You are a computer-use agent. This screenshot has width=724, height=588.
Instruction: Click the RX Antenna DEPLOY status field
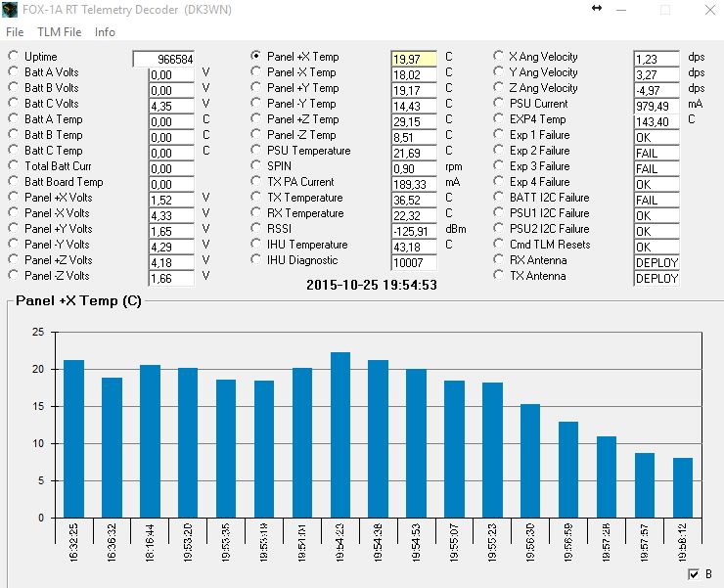pyautogui.click(x=656, y=262)
